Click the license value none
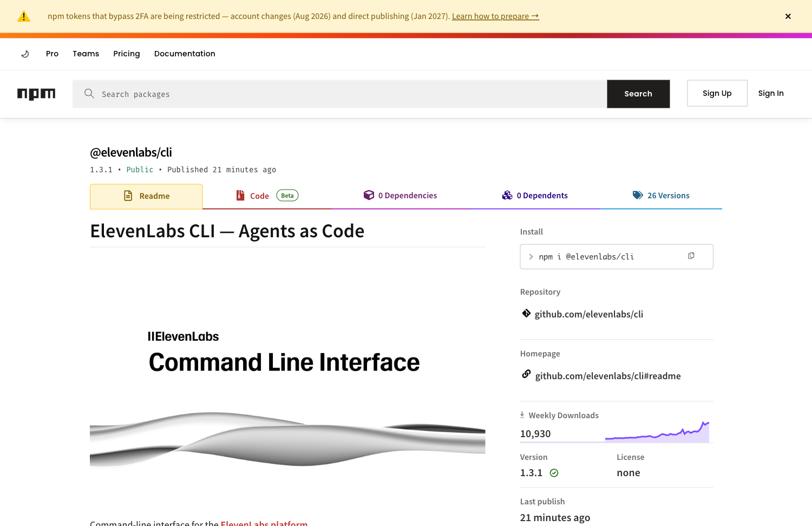Viewport: 812px width, 526px height. coord(628,473)
